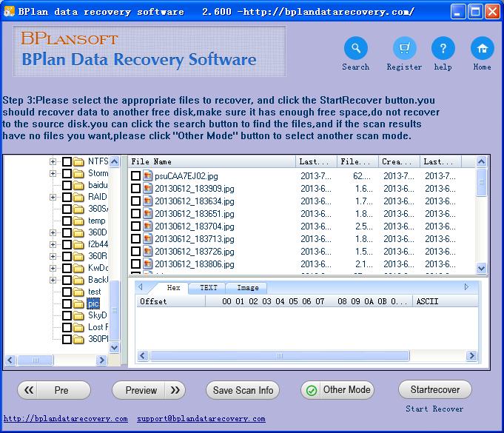Click the 20130612_183651.jpg file icon
504x433 pixels.
(147, 213)
